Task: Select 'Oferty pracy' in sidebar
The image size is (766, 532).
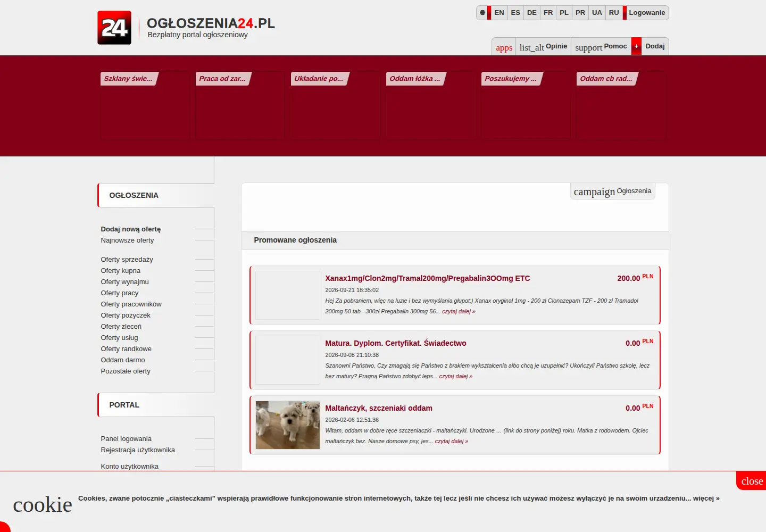Action: (x=120, y=293)
